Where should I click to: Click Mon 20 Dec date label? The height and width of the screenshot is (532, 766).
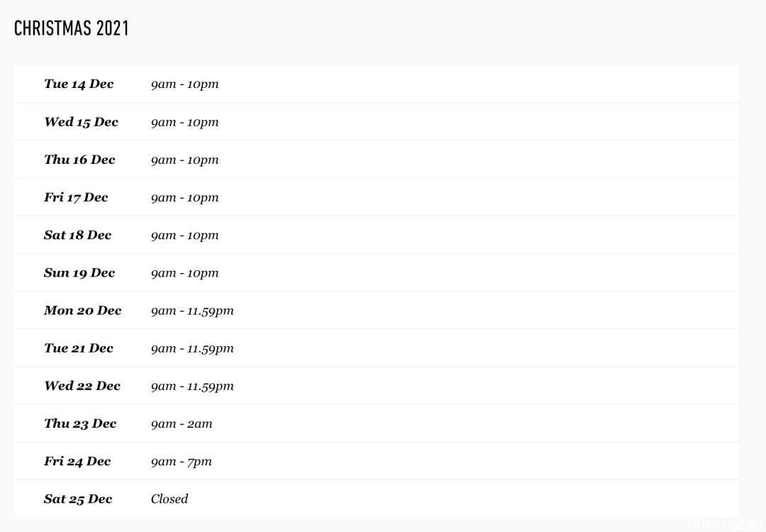[x=82, y=310]
